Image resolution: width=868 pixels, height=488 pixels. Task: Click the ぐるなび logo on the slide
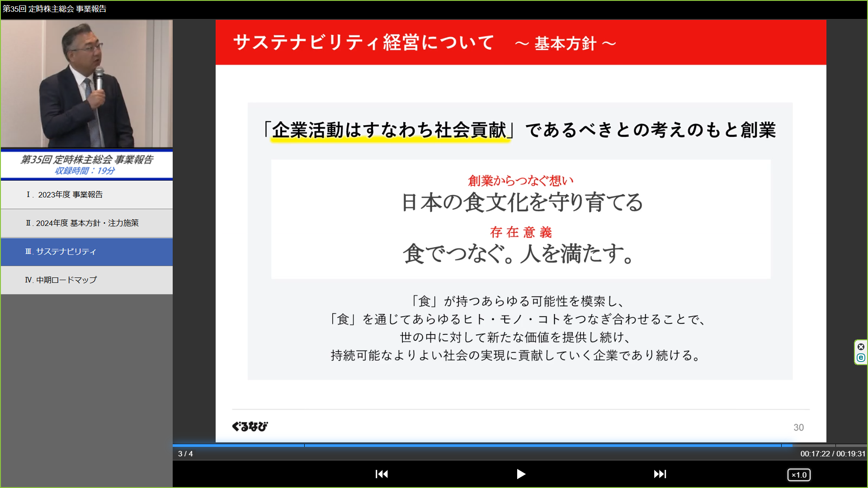[250, 427]
